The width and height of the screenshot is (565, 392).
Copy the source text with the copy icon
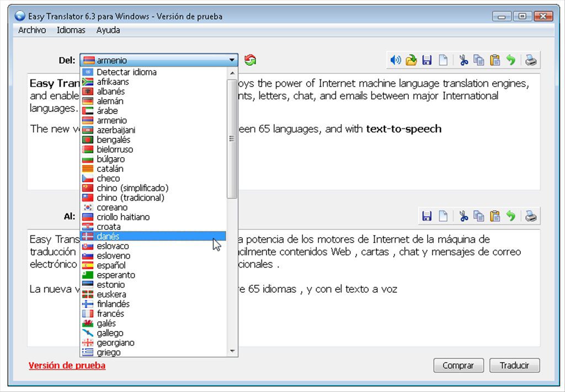point(479,60)
